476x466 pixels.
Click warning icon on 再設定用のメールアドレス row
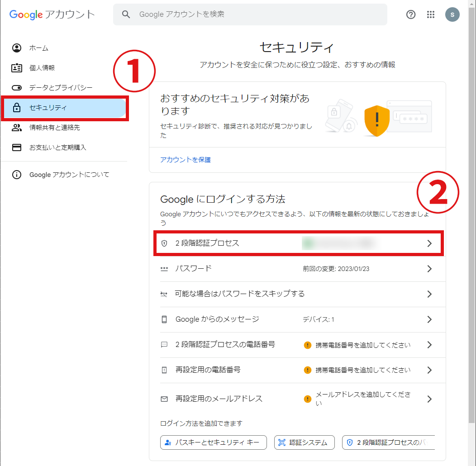coord(308,399)
